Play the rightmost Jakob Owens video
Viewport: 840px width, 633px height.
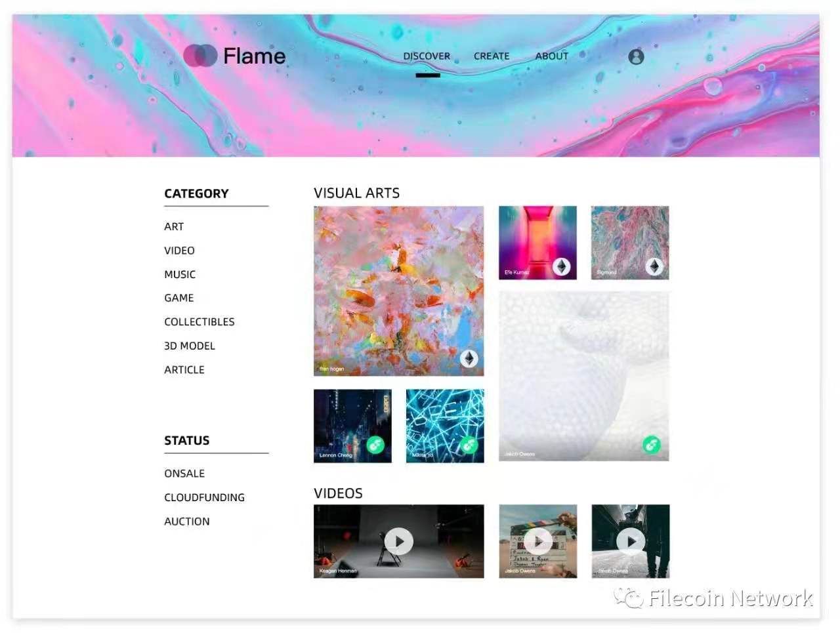[x=631, y=542]
